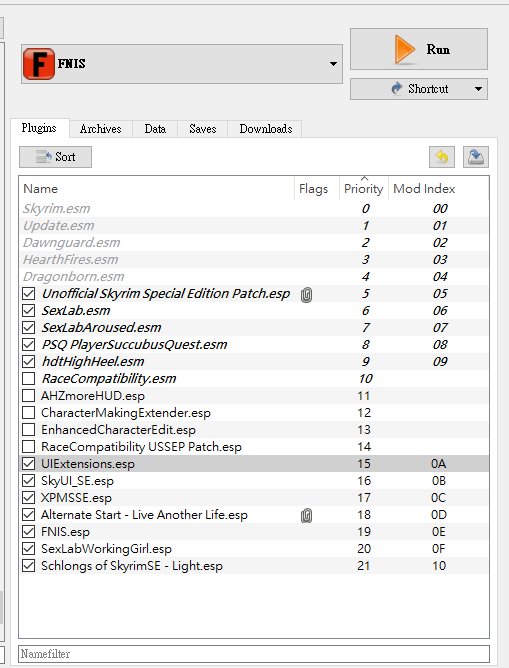The image size is (509, 668).
Task: Uncheck XPMSSE.esp plugin
Action: tap(29, 498)
